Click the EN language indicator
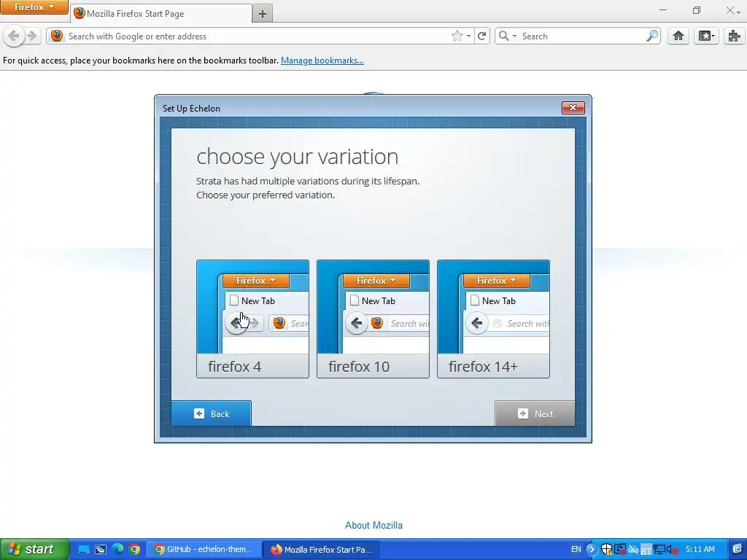Image resolution: width=747 pixels, height=560 pixels. click(576, 549)
